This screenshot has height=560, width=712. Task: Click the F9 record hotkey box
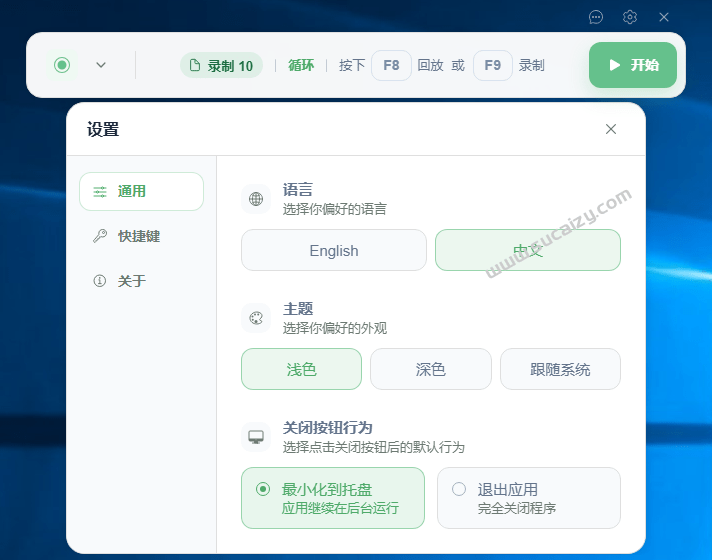(493, 65)
